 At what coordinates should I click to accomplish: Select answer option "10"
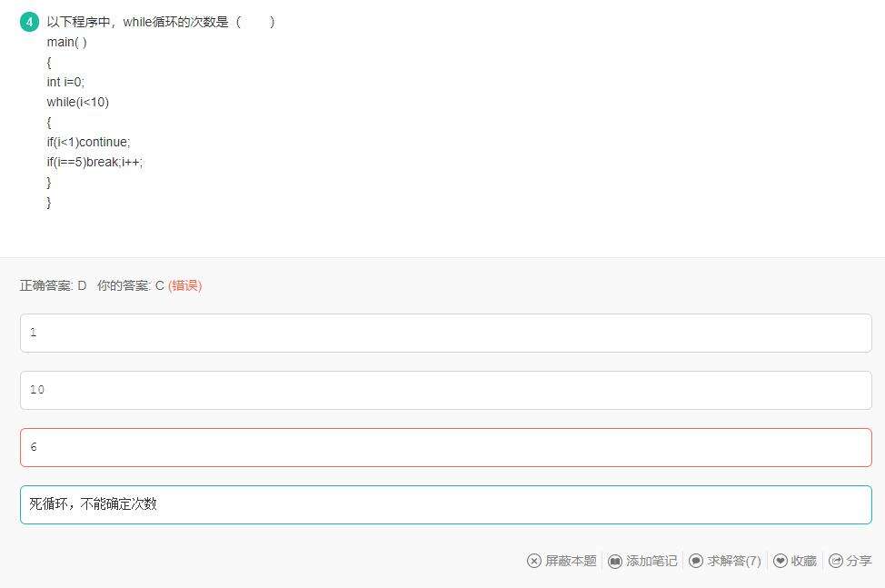445,390
